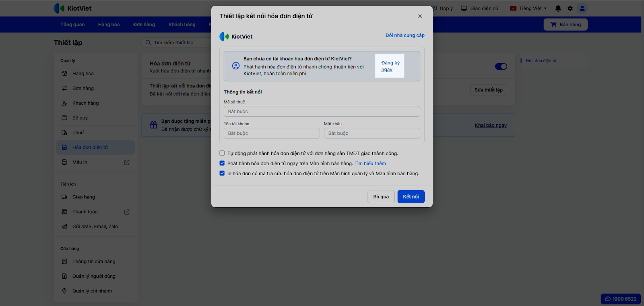Click the "Quản lý" sidebar section label
The image size is (644, 306).
coord(68,61)
